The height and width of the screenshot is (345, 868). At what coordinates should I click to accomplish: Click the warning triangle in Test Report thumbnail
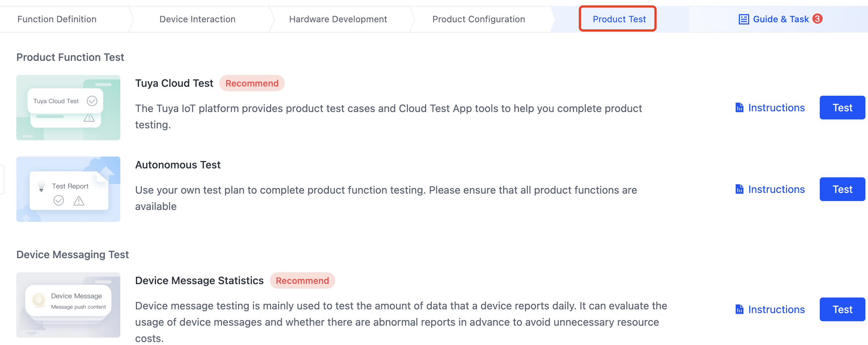(79, 201)
